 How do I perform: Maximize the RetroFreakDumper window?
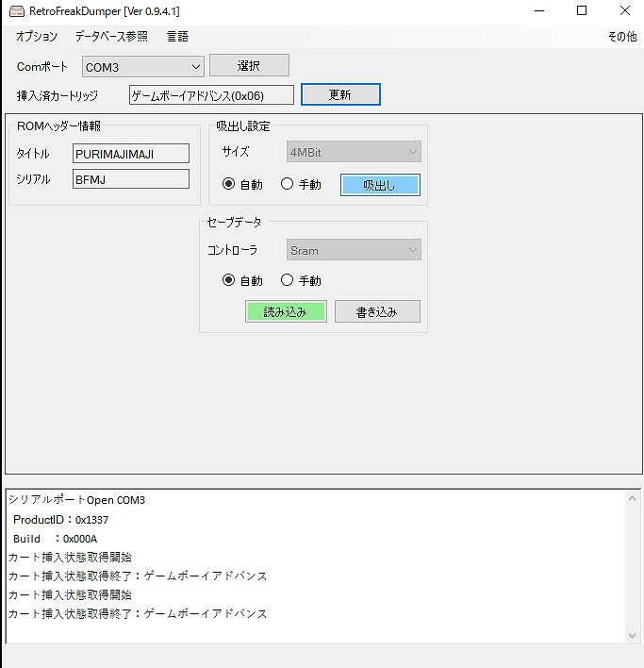pos(582,10)
